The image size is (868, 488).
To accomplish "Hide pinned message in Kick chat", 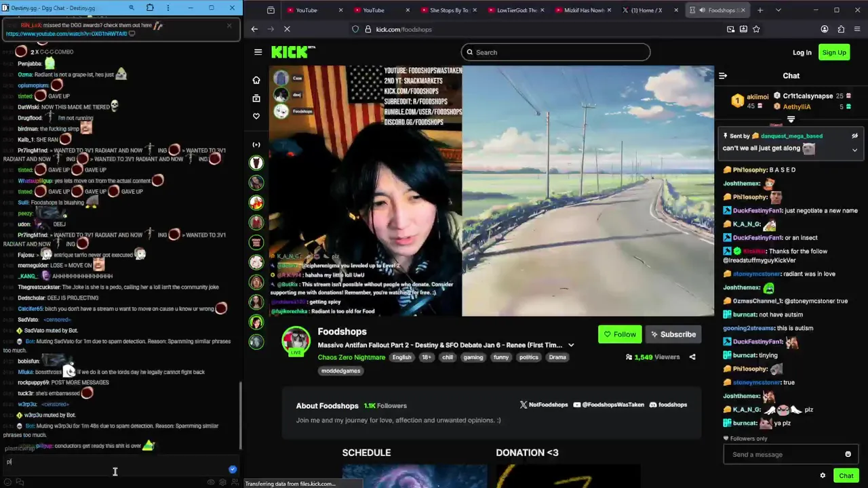I will pos(854,136).
